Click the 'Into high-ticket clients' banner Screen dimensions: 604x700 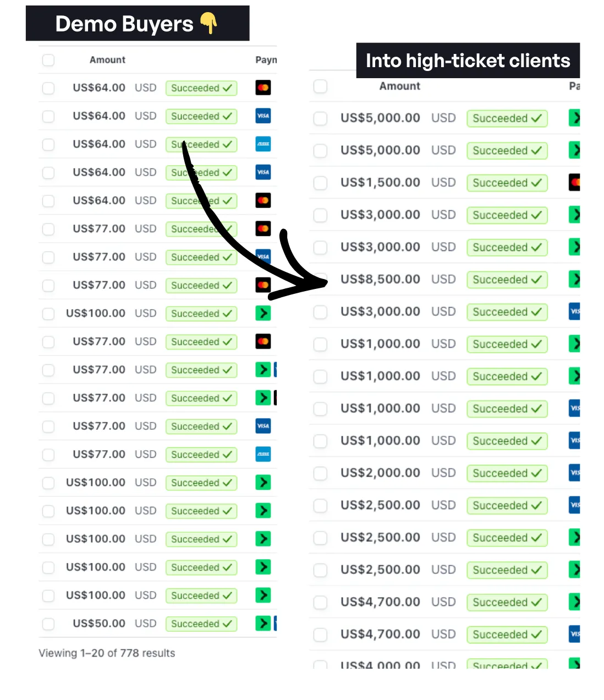[468, 61]
